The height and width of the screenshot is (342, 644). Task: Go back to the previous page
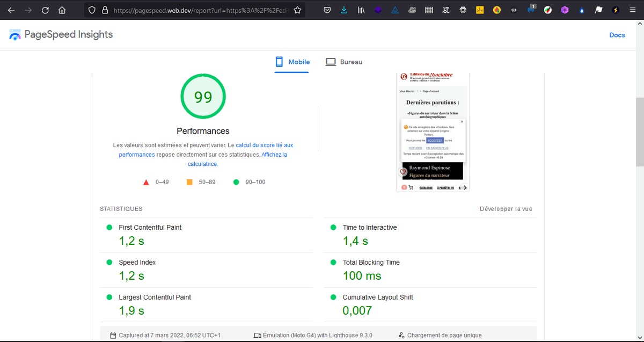[11, 10]
